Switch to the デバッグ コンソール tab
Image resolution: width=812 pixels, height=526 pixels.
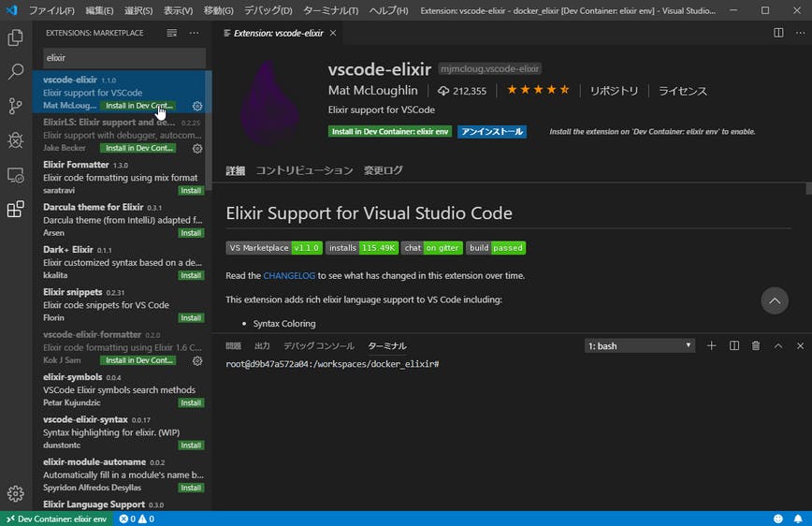pos(318,345)
